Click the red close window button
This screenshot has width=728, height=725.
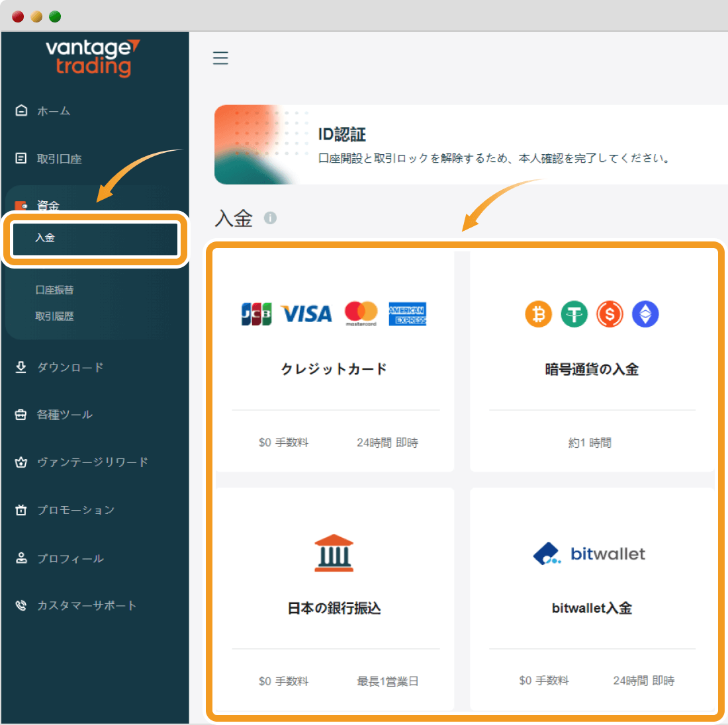(18, 17)
